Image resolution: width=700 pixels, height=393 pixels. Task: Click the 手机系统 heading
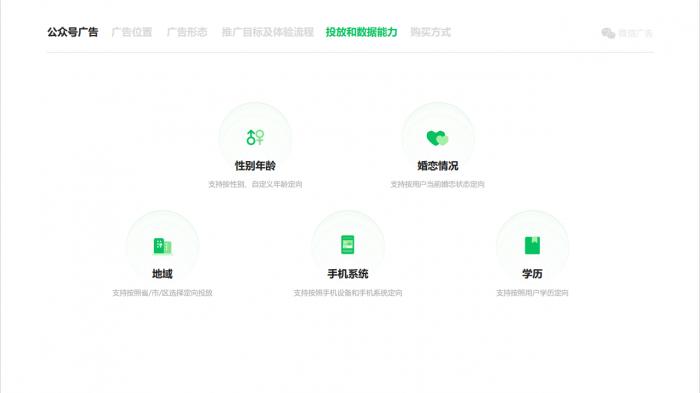point(348,274)
